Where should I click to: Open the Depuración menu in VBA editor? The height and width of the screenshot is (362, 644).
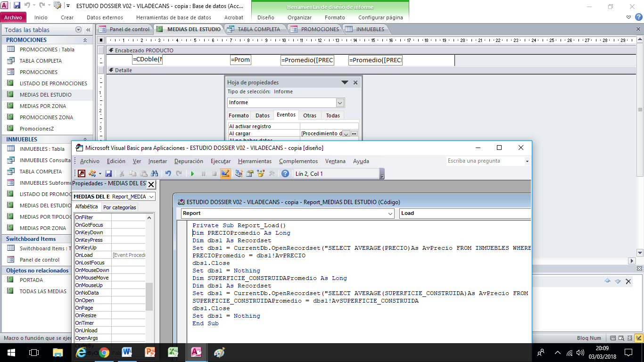[189, 161]
